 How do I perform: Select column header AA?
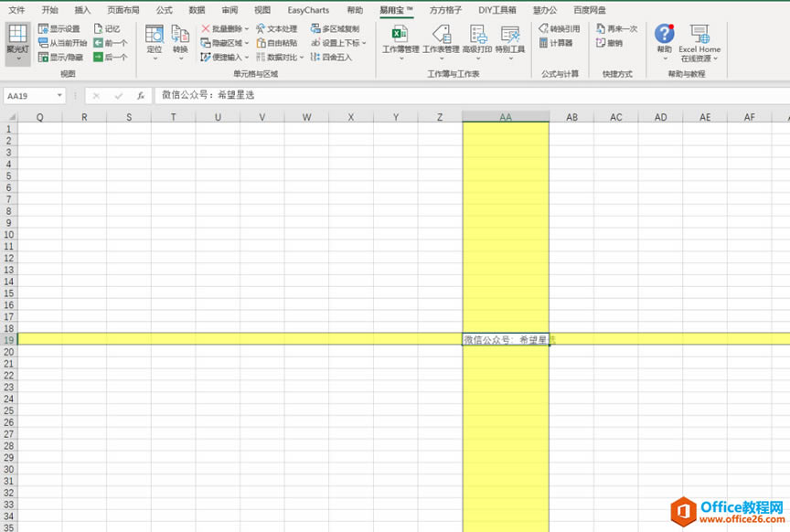[506, 117]
